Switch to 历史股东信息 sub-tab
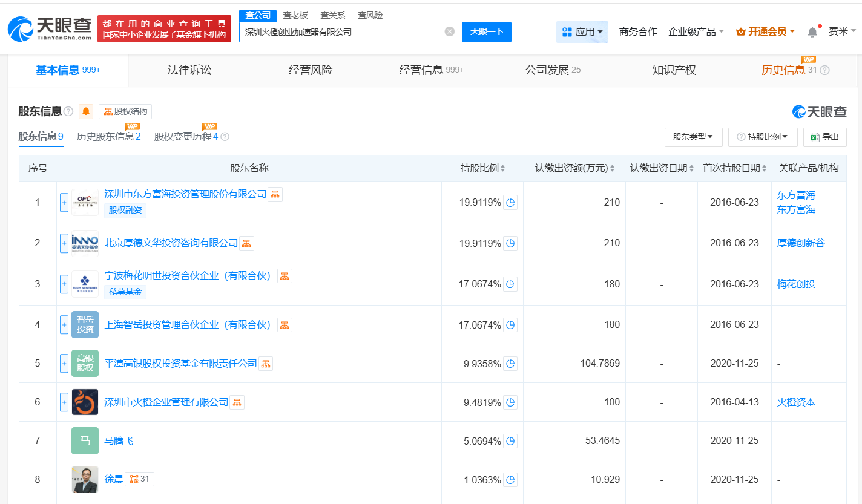 pos(108,137)
